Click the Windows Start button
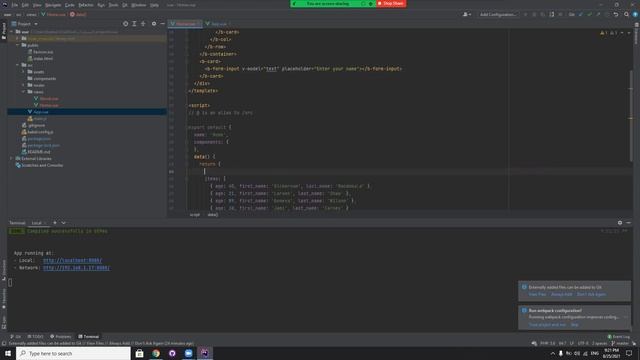The image size is (640, 360). tap(8, 353)
